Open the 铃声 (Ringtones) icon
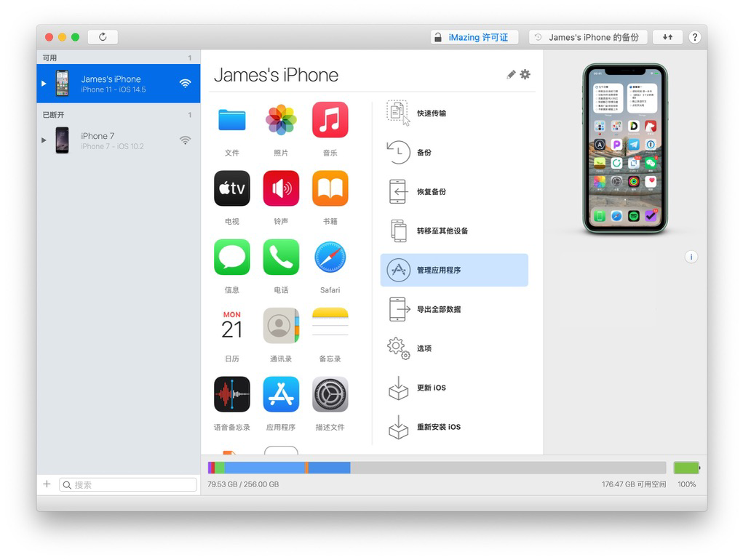The height and width of the screenshot is (560, 743). coord(281,188)
